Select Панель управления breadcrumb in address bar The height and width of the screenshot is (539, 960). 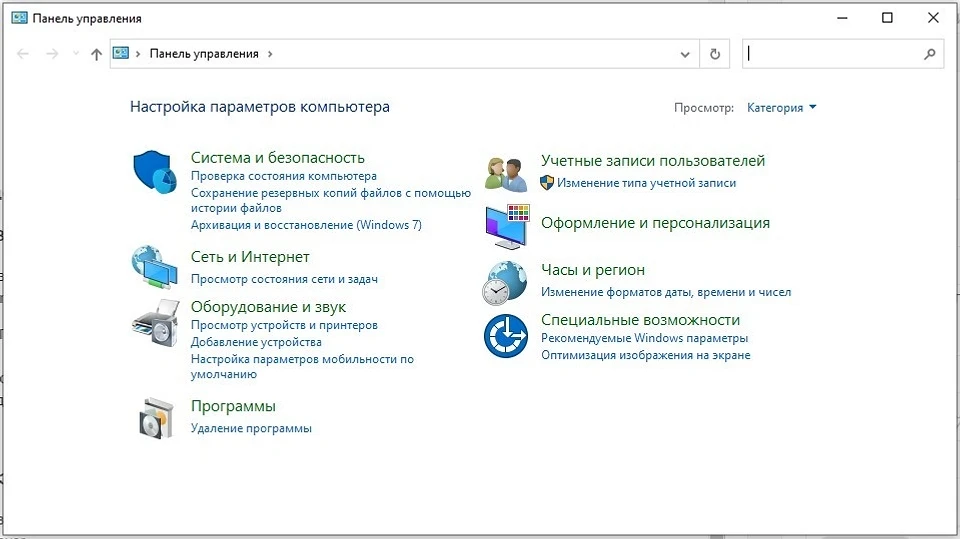(204, 54)
